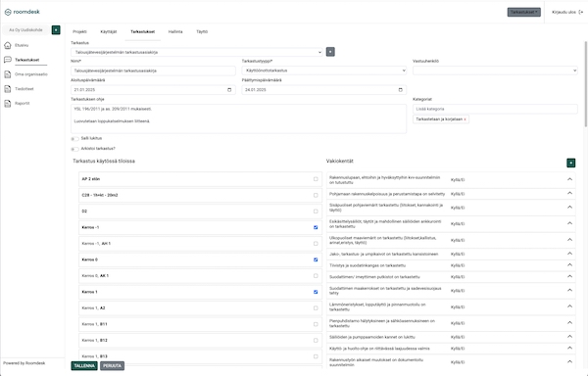
Task: Click the roomdesk logo
Action: [23, 12]
